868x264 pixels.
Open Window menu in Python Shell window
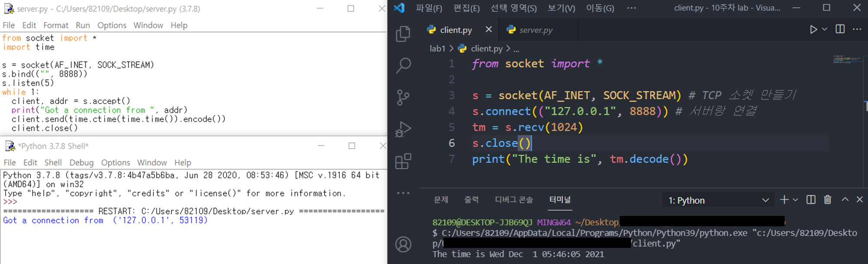(152, 163)
